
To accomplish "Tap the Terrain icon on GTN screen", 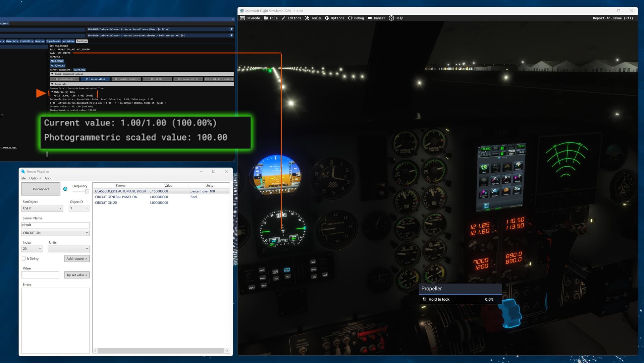I will (x=507, y=167).
